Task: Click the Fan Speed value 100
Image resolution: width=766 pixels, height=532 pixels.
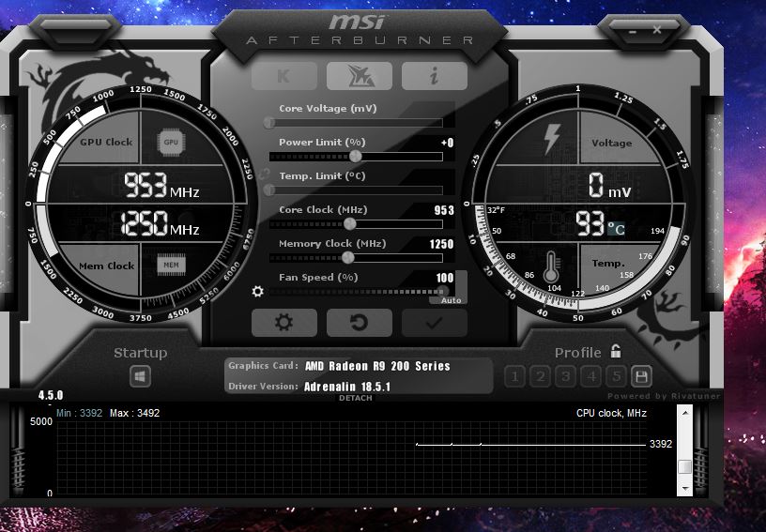Action: 445,278
